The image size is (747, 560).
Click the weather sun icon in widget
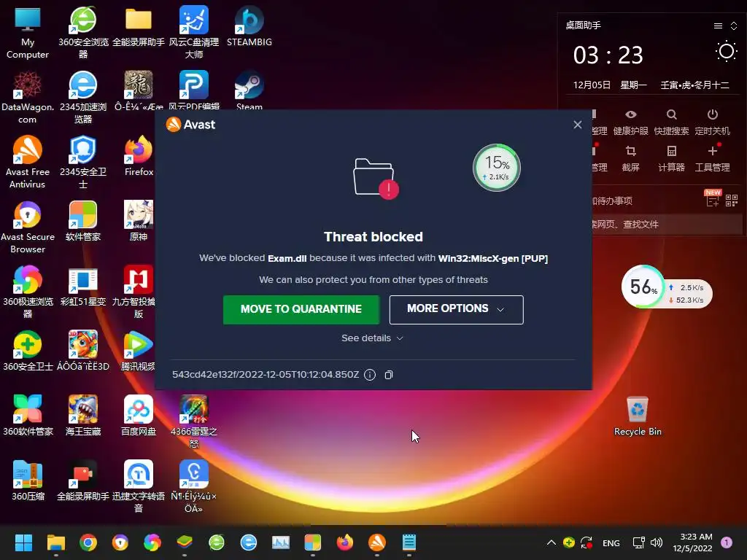[x=726, y=52]
